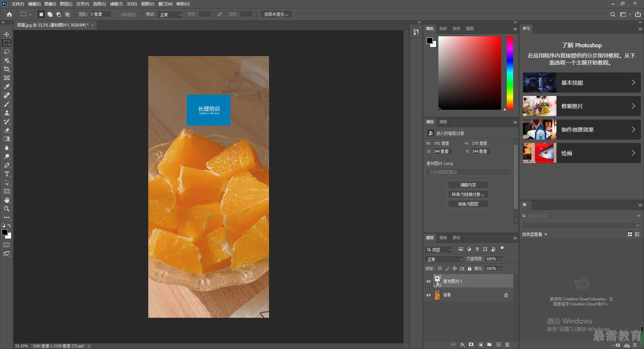Select the Horizontal Type tool
This screenshot has height=349, width=644.
[x=7, y=174]
